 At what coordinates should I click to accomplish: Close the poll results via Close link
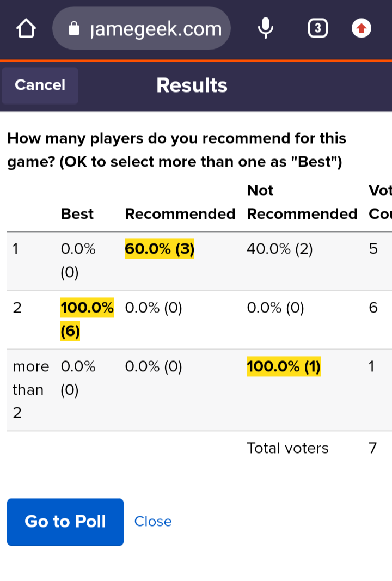click(x=153, y=522)
